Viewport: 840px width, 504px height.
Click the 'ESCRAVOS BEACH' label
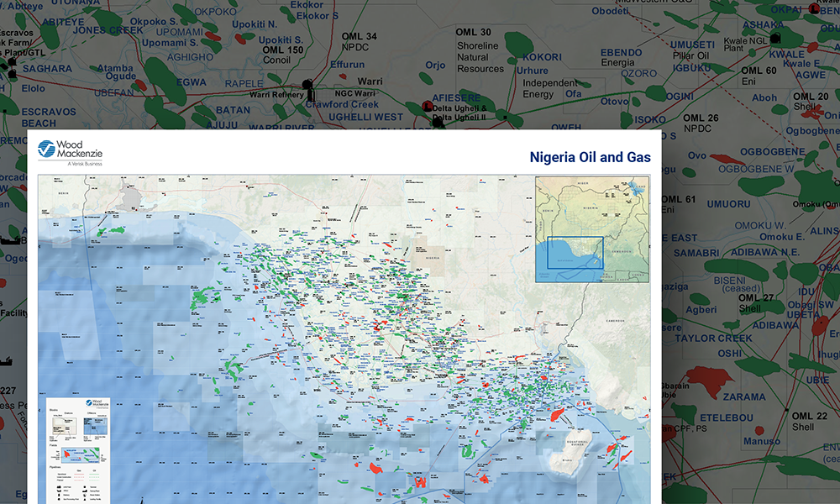pyautogui.click(x=49, y=118)
